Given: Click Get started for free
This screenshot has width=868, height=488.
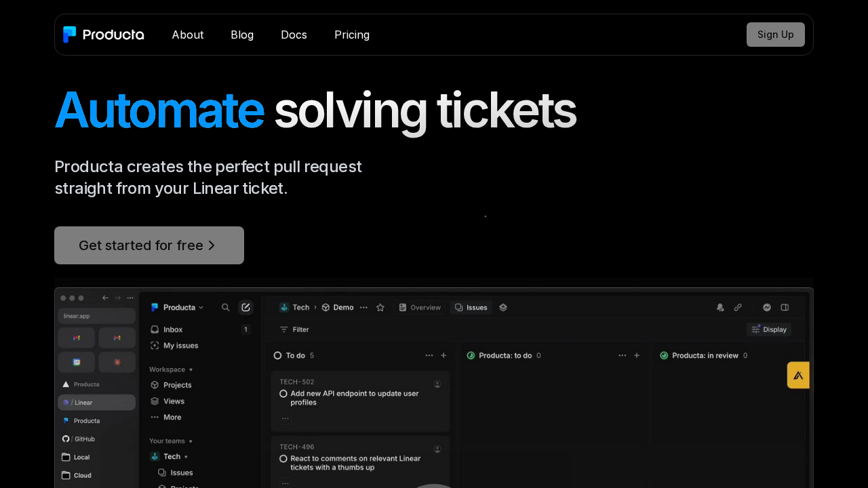Looking at the screenshot, I should click(x=149, y=245).
